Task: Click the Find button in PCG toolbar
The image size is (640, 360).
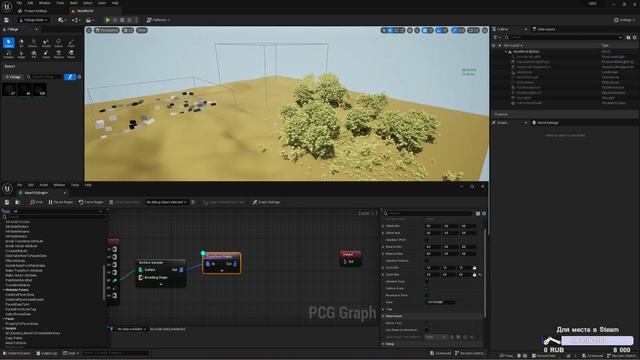Action: click(36, 202)
